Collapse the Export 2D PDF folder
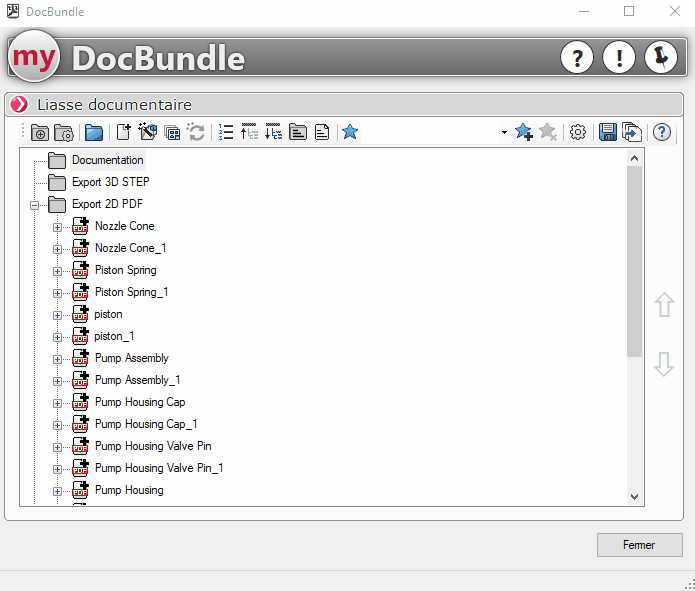695x591 pixels. (35, 204)
